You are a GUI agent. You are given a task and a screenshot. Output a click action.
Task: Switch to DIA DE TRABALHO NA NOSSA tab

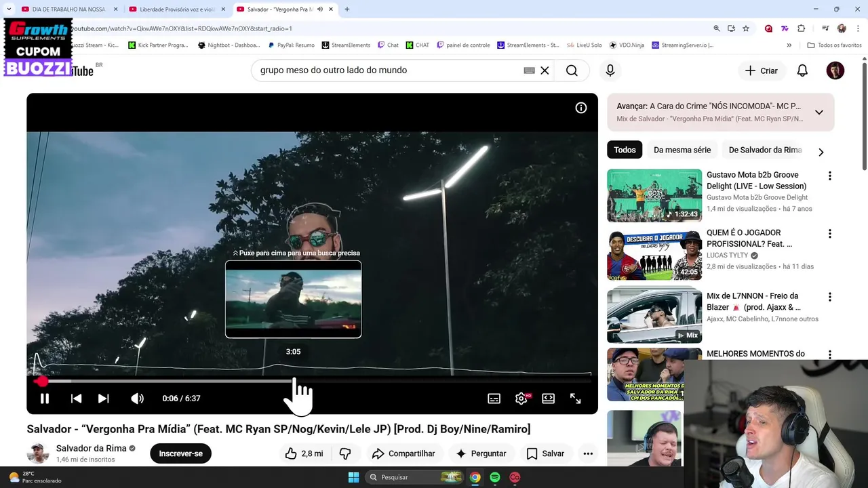point(68,9)
